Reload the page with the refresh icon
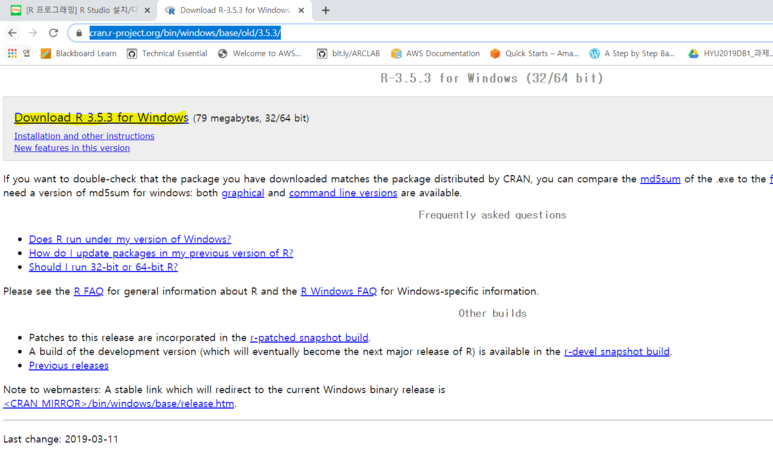 click(53, 33)
